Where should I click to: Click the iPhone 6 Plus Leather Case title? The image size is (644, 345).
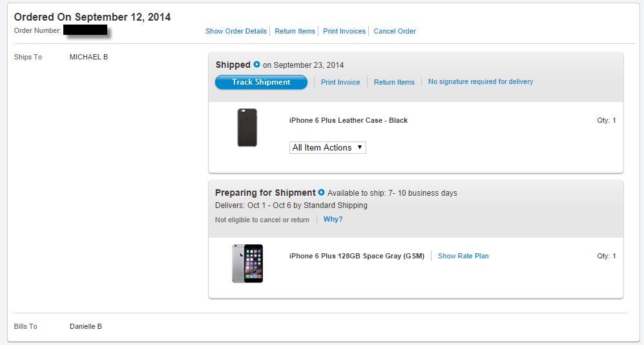point(348,120)
